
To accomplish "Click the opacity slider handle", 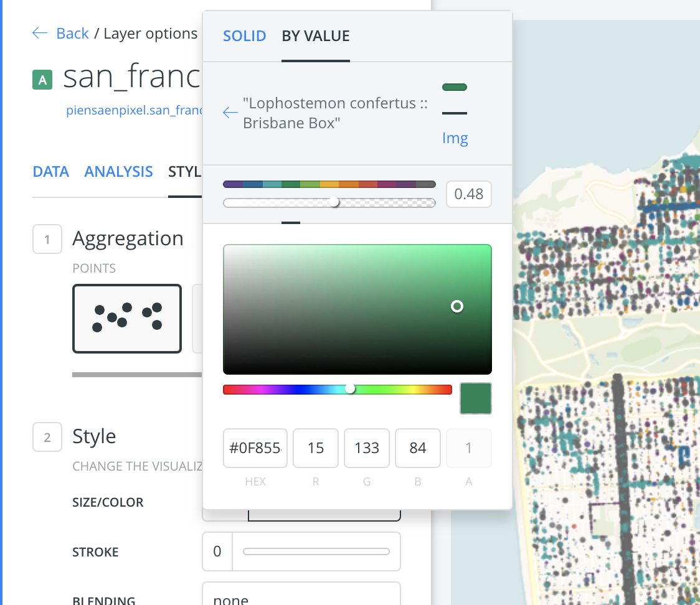I will (x=334, y=202).
